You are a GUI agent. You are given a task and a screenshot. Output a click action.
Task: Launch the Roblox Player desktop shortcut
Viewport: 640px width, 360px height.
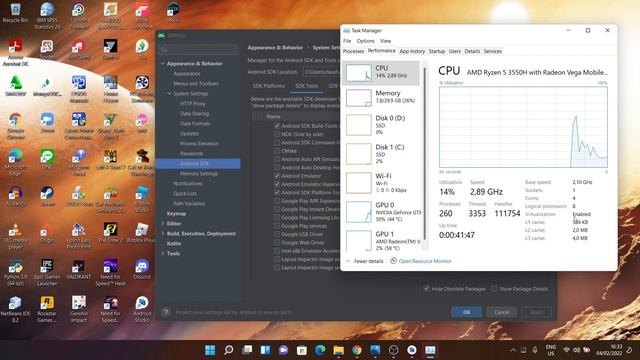[142, 233]
